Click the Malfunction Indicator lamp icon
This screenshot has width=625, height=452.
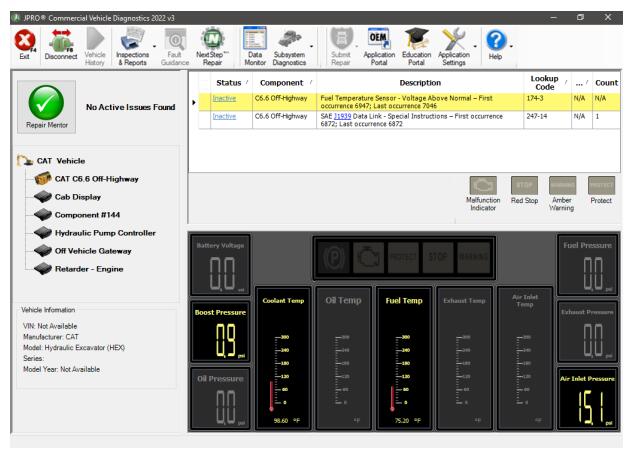483,186
